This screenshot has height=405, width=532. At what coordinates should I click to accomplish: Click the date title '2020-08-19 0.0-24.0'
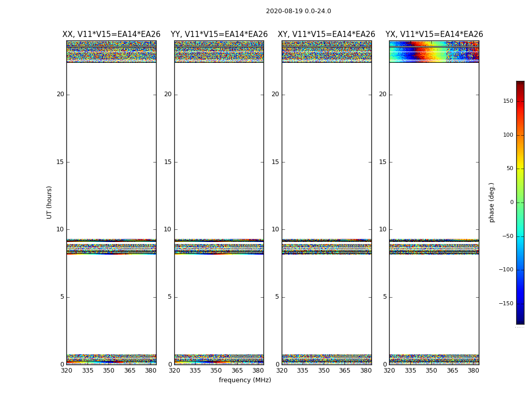[x=298, y=11]
